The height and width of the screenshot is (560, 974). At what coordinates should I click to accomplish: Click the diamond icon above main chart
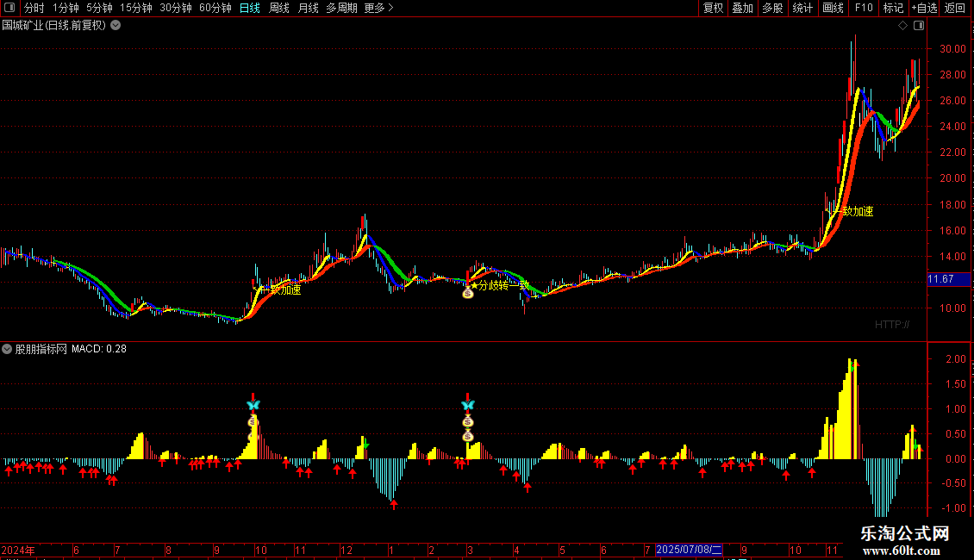[x=903, y=26]
